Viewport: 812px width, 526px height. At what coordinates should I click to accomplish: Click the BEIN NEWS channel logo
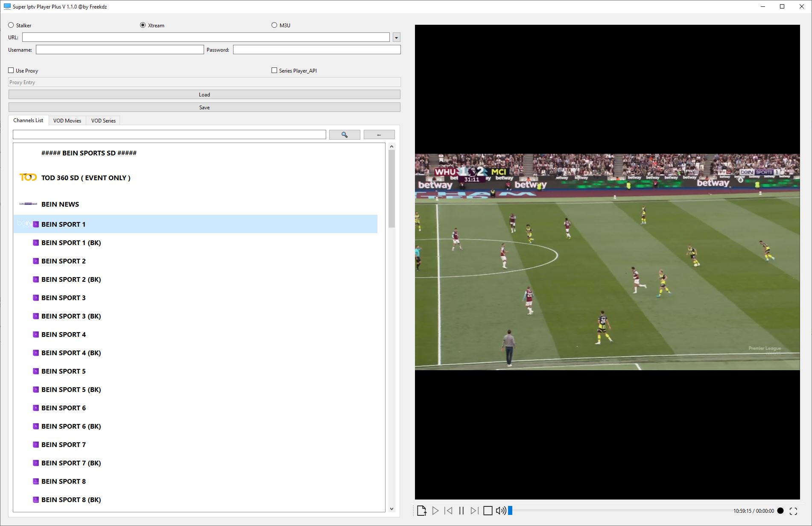[28, 204]
